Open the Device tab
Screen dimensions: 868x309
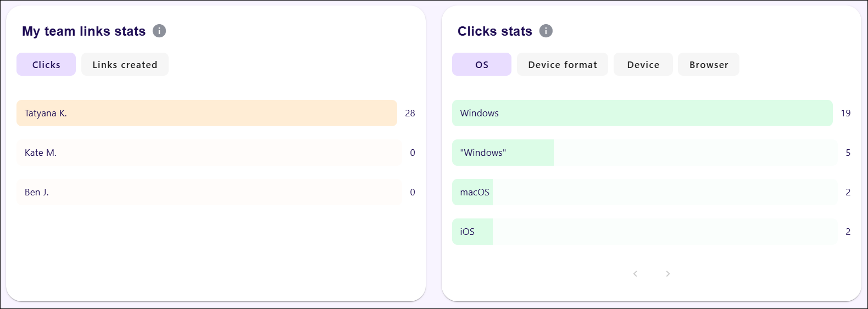click(643, 64)
